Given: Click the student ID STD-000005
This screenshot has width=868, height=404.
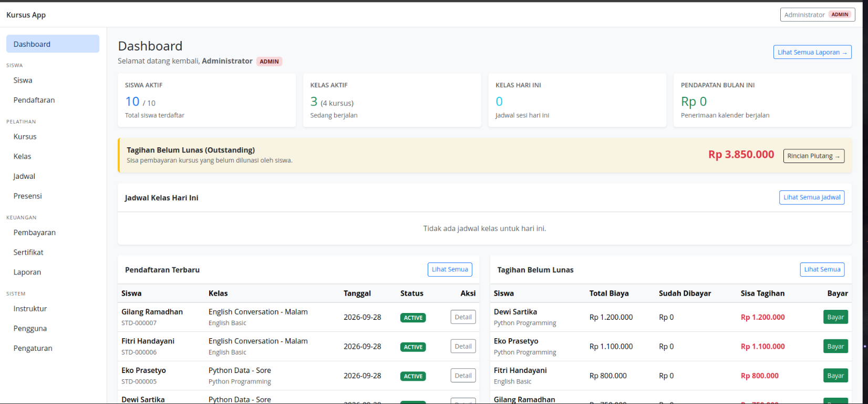Looking at the screenshot, I should [139, 381].
